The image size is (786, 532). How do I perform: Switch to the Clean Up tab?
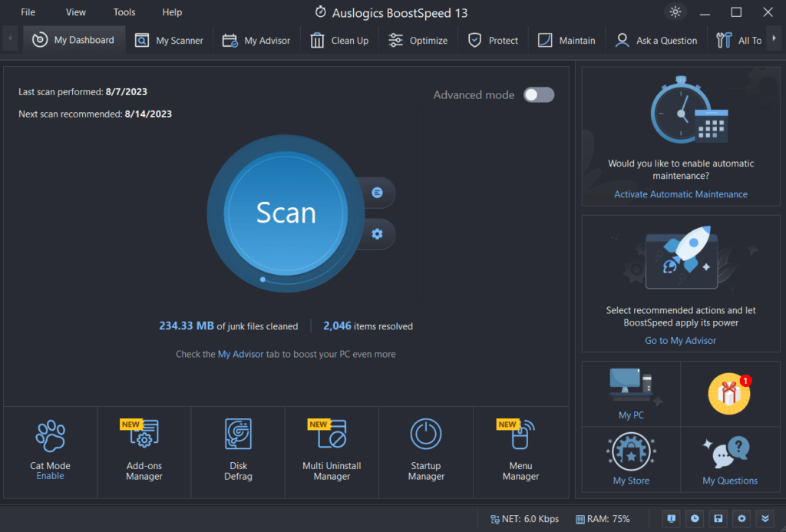tap(339, 40)
